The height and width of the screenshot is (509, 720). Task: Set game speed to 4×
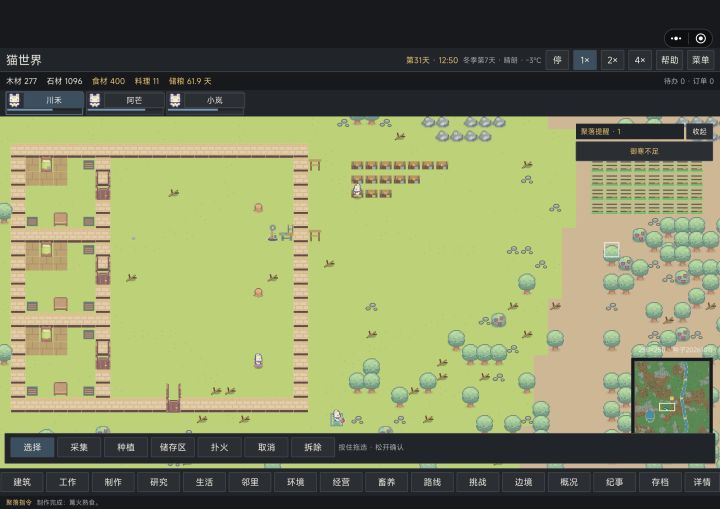click(x=640, y=60)
